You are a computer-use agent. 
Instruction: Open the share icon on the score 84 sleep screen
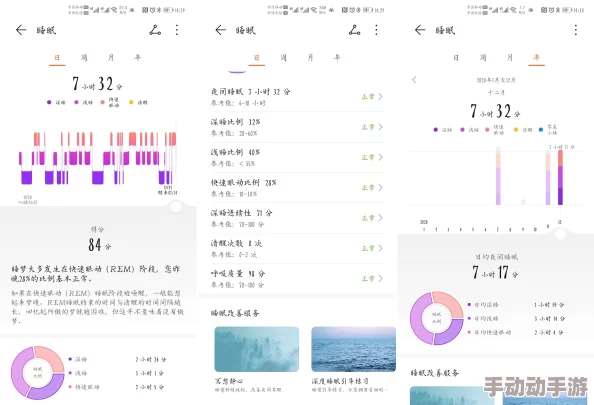(x=155, y=30)
